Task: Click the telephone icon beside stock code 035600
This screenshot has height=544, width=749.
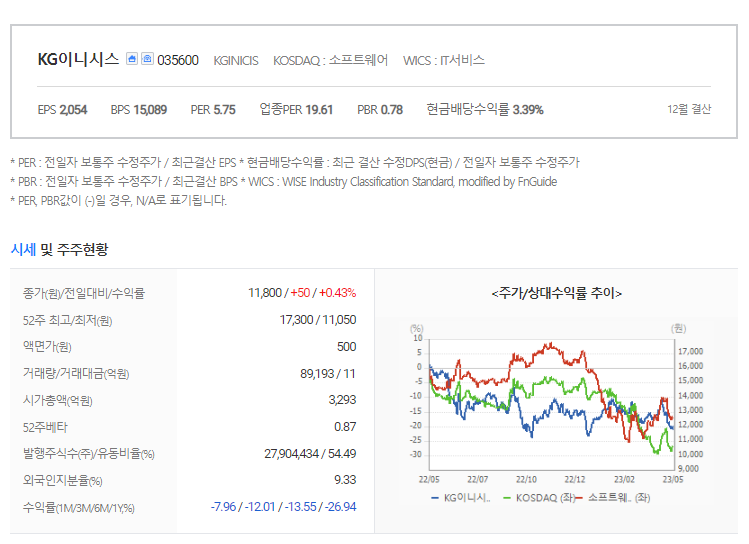Action: coord(147,59)
